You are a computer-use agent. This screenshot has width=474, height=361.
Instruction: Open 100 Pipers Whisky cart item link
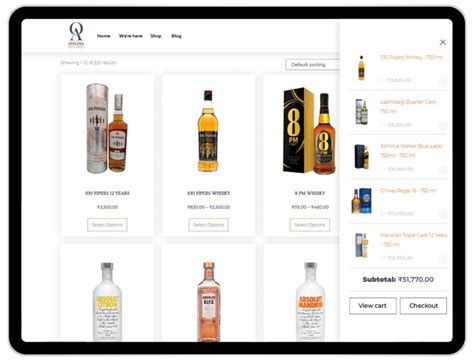[411, 57]
